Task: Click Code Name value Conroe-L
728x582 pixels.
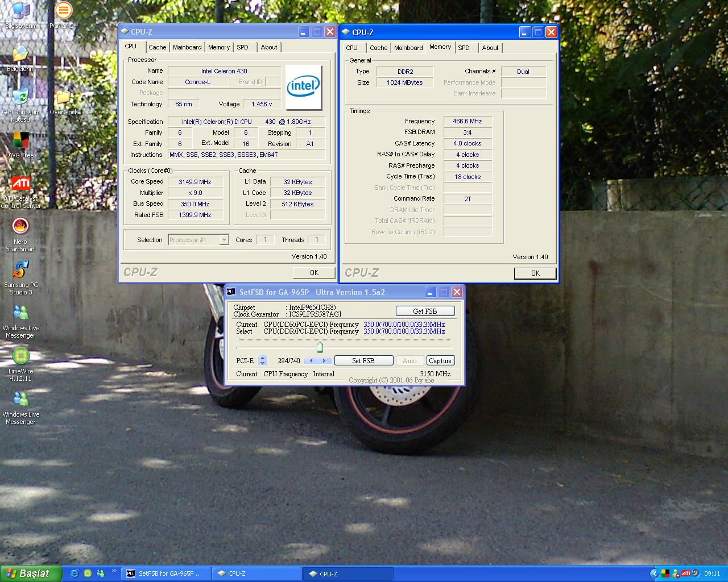Action: coord(198,82)
